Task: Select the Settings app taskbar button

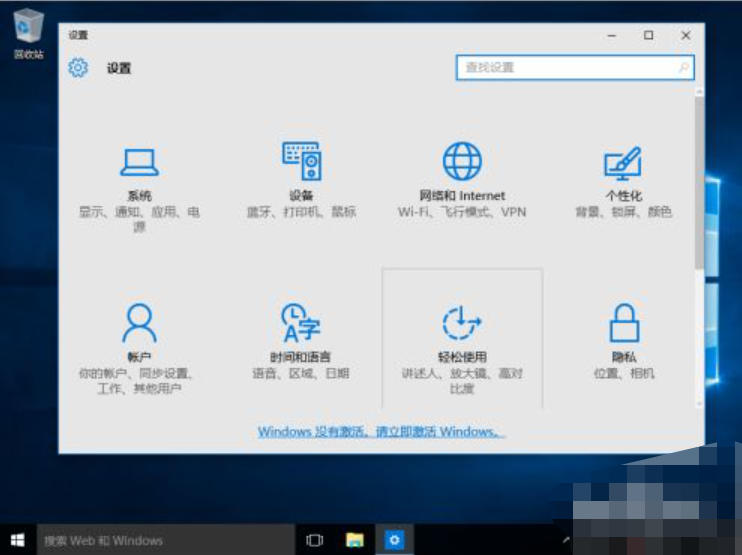Action: (394, 540)
